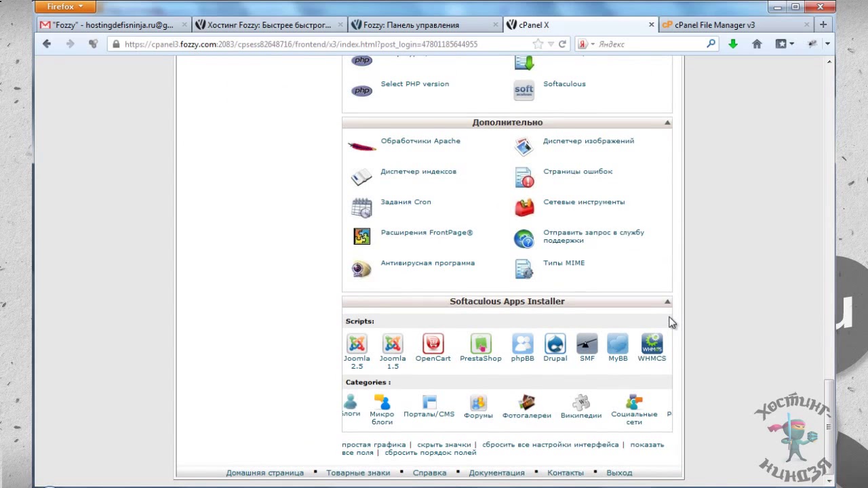Click сбросить все настройки интерфейса link

pyautogui.click(x=551, y=445)
